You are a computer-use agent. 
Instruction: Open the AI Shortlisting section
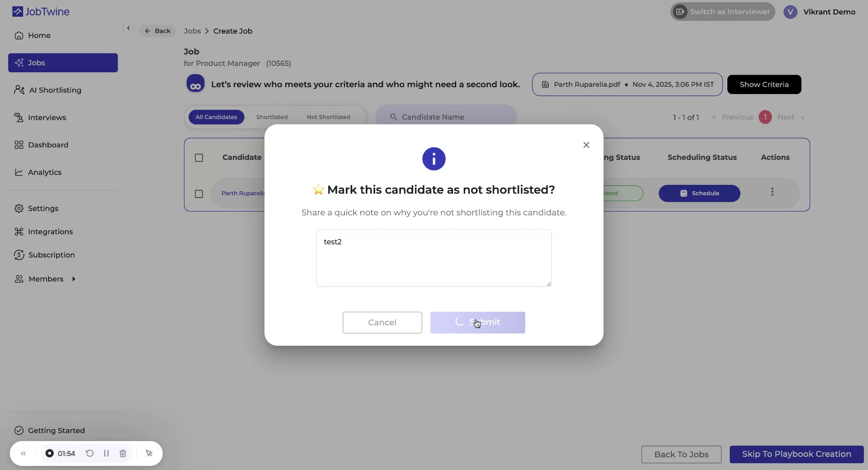click(x=54, y=90)
